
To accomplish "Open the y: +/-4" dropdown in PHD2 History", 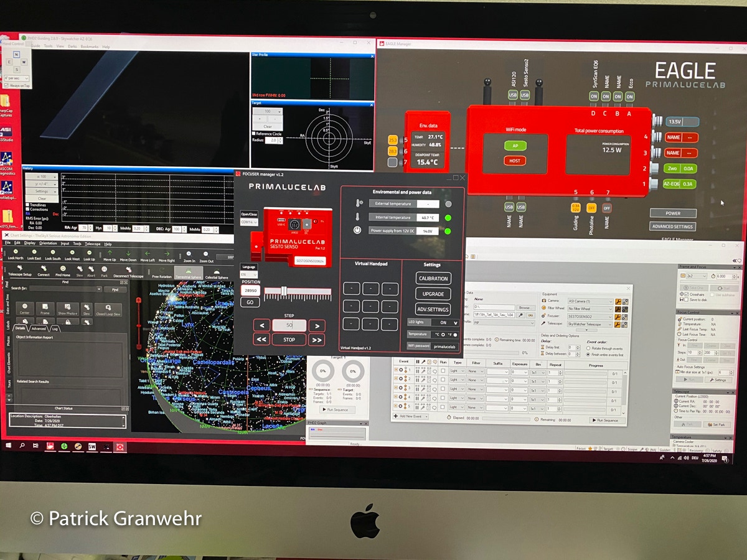I will [x=42, y=184].
